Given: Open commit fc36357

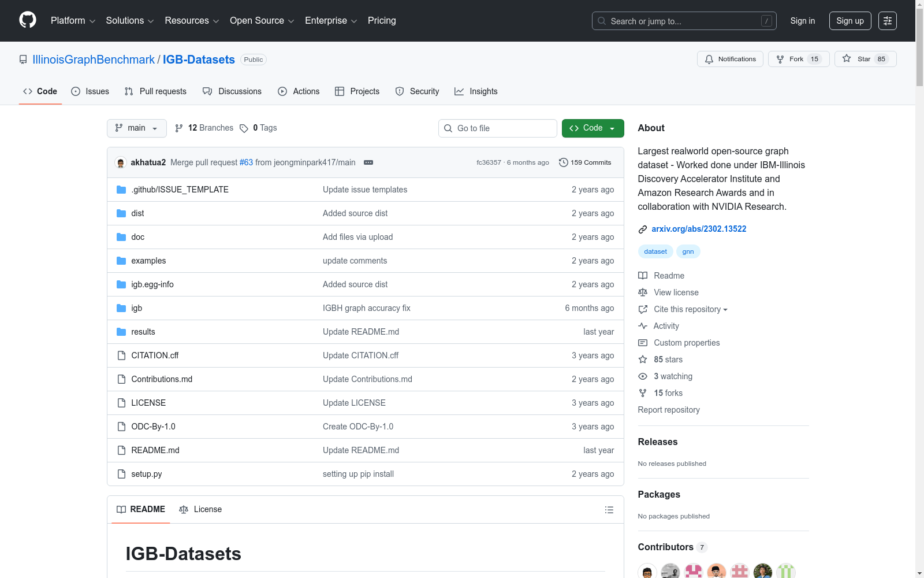Looking at the screenshot, I should click(489, 162).
